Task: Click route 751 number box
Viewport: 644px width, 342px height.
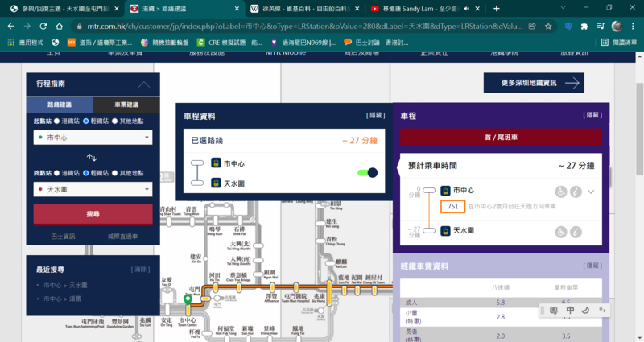Action: point(452,207)
